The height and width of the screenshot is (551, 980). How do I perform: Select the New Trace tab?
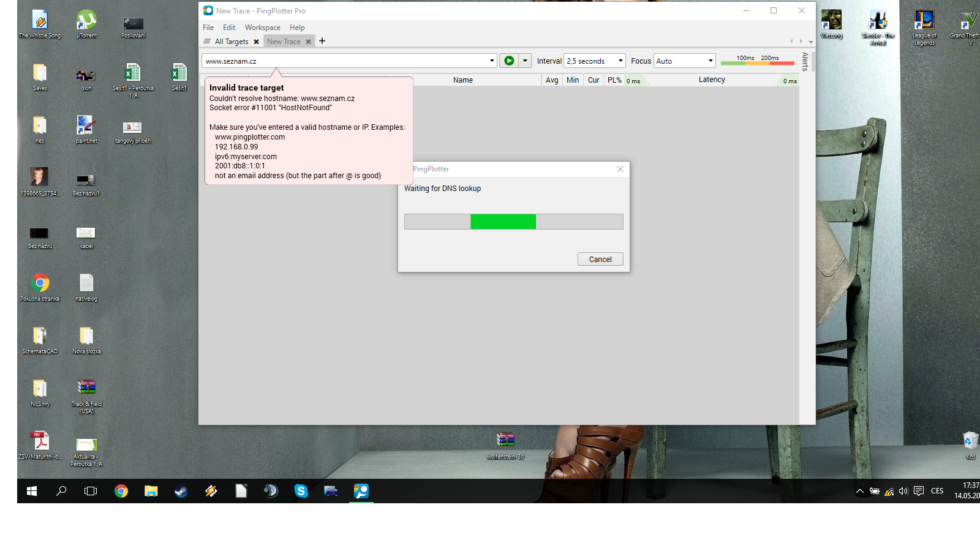click(x=284, y=42)
